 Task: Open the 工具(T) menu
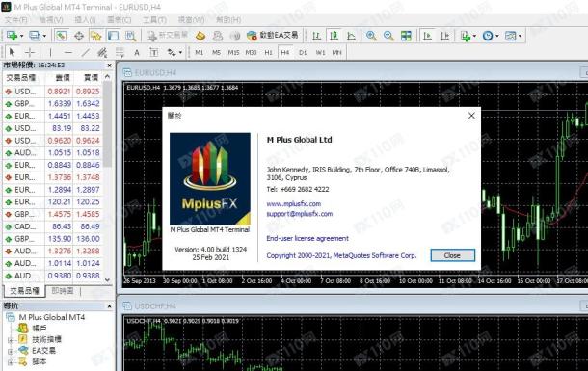(154, 20)
